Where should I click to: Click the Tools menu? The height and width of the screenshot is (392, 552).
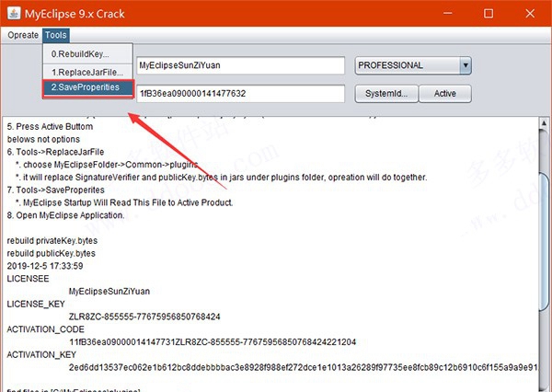coord(56,35)
